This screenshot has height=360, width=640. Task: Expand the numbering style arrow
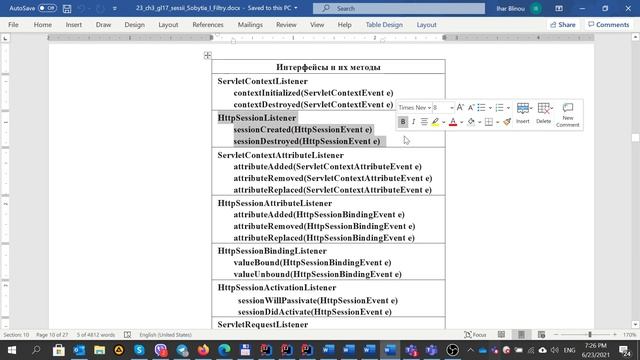pos(508,108)
